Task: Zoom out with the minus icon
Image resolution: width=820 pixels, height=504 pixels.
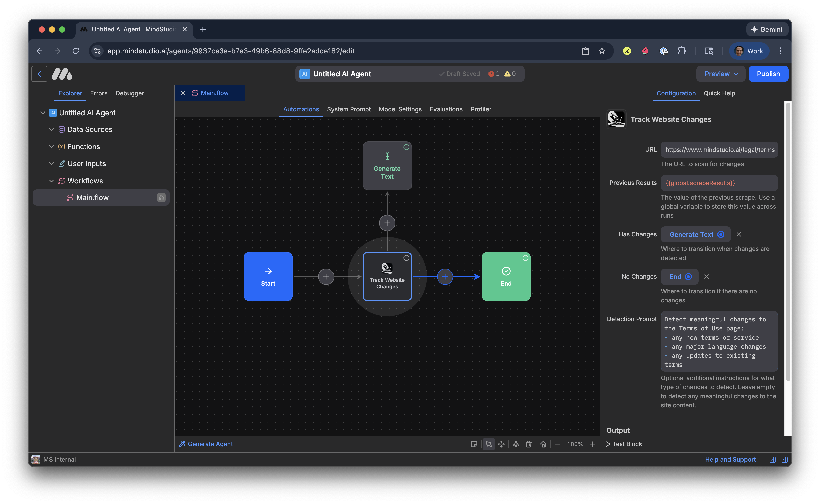Action: point(558,444)
